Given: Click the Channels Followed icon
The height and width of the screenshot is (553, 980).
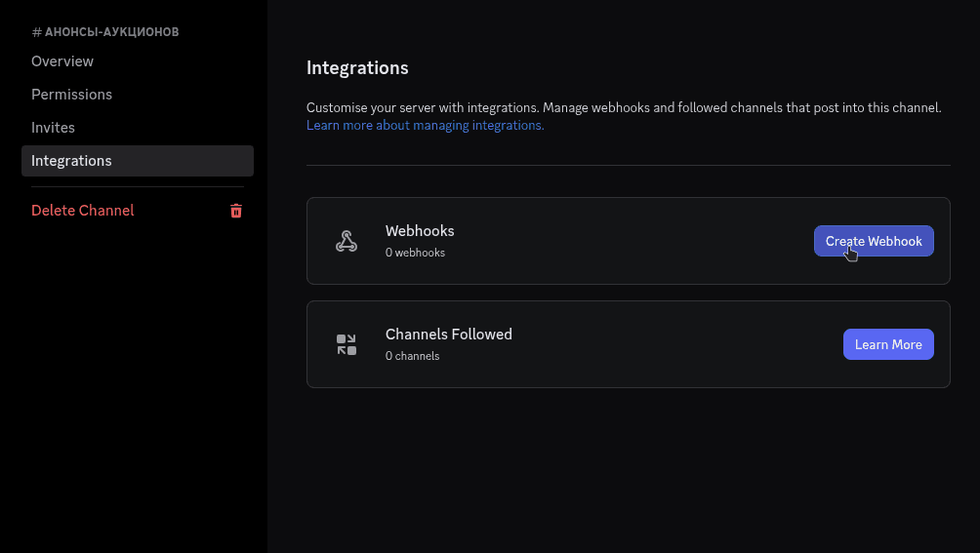Looking at the screenshot, I should tap(347, 344).
